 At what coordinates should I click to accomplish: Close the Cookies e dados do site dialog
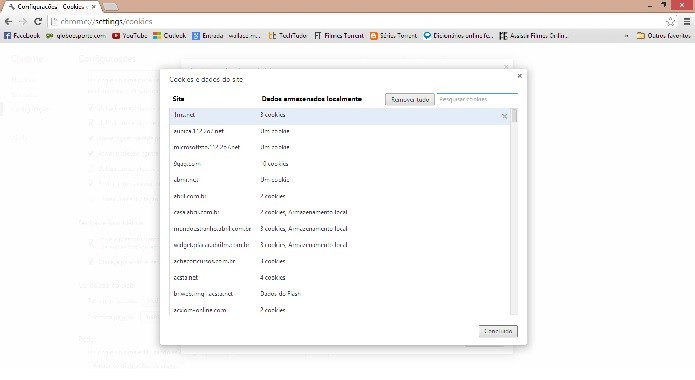click(519, 76)
